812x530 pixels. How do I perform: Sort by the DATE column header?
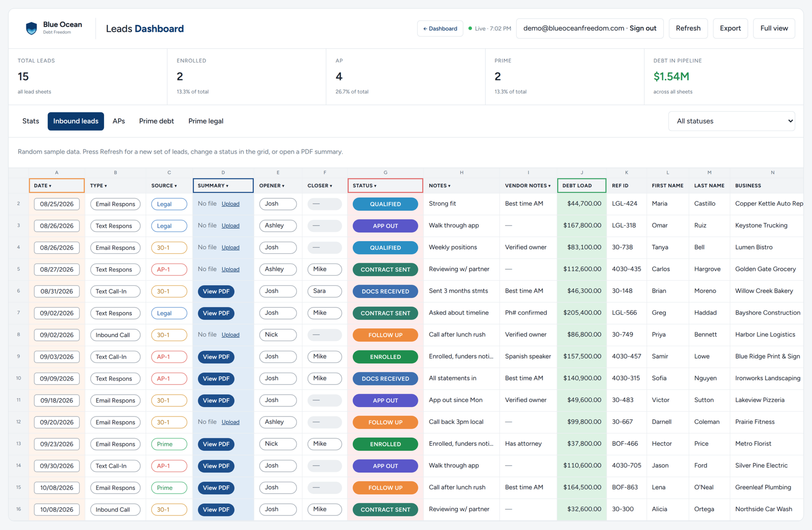pyautogui.click(x=56, y=186)
